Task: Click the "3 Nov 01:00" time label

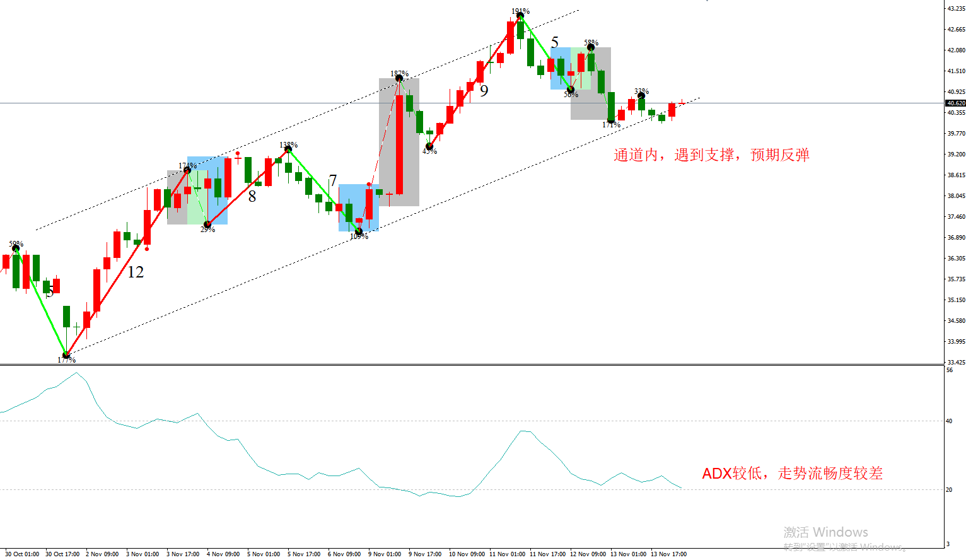Action: click(x=143, y=554)
